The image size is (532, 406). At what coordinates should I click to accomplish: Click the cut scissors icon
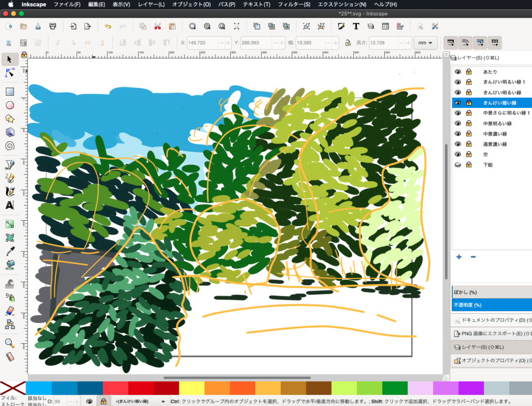(x=157, y=26)
